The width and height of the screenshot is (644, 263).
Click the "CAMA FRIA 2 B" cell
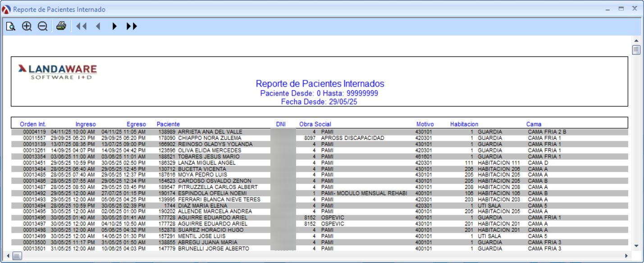[x=547, y=132]
